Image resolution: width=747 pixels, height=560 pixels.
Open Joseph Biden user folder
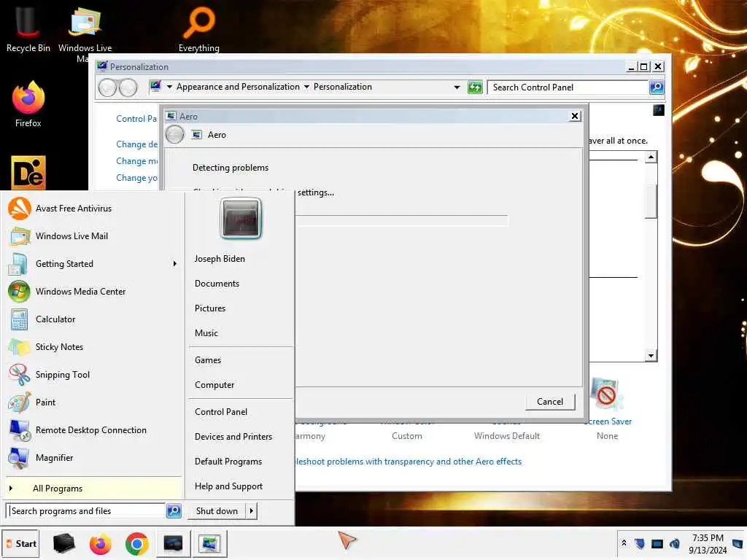[220, 259]
